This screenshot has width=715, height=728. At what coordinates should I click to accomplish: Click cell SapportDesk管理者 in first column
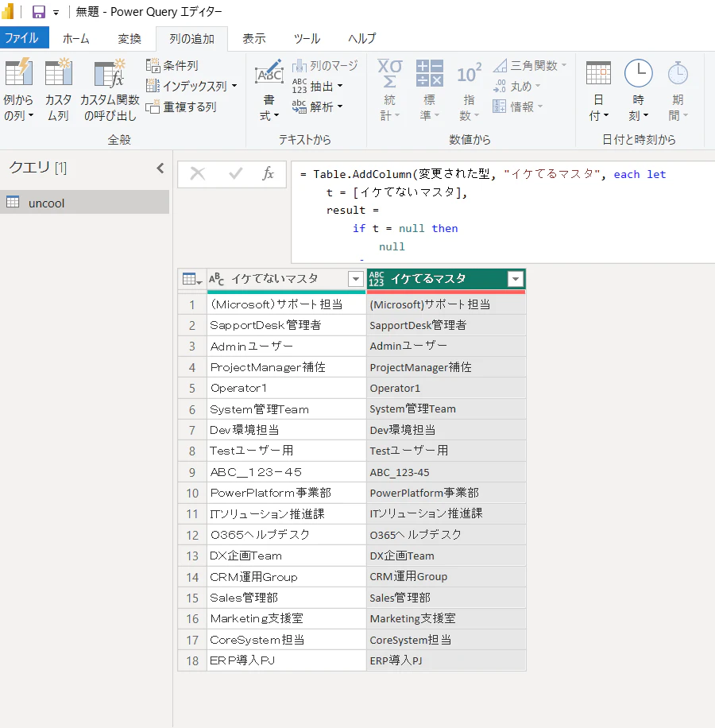click(286, 325)
